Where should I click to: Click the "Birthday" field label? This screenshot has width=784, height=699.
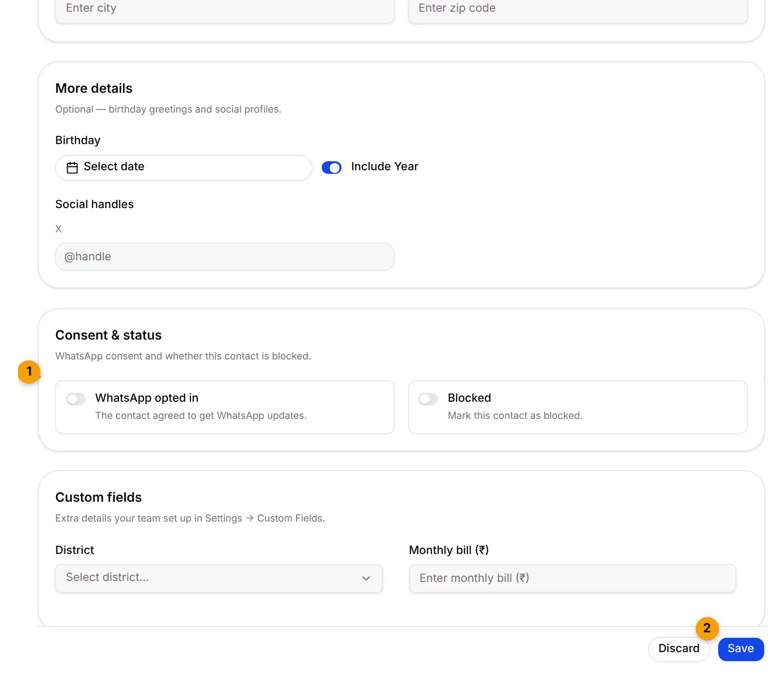(78, 140)
